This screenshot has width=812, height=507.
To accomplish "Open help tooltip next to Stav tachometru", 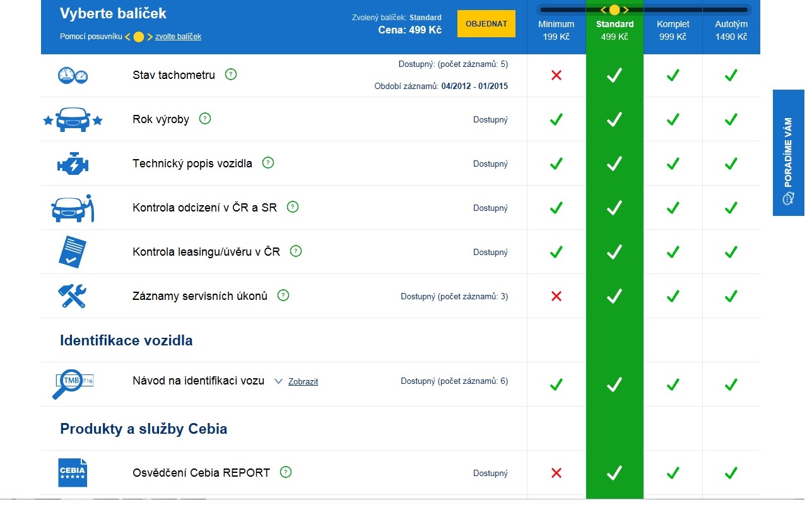I will click(x=231, y=75).
